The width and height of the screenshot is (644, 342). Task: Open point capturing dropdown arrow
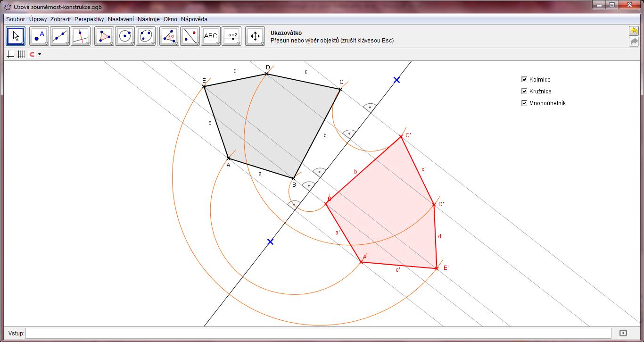tap(40, 54)
